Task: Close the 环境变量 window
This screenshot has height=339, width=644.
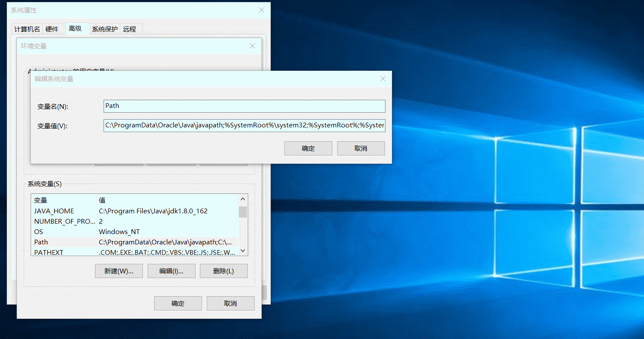Action: pyautogui.click(x=253, y=46)
